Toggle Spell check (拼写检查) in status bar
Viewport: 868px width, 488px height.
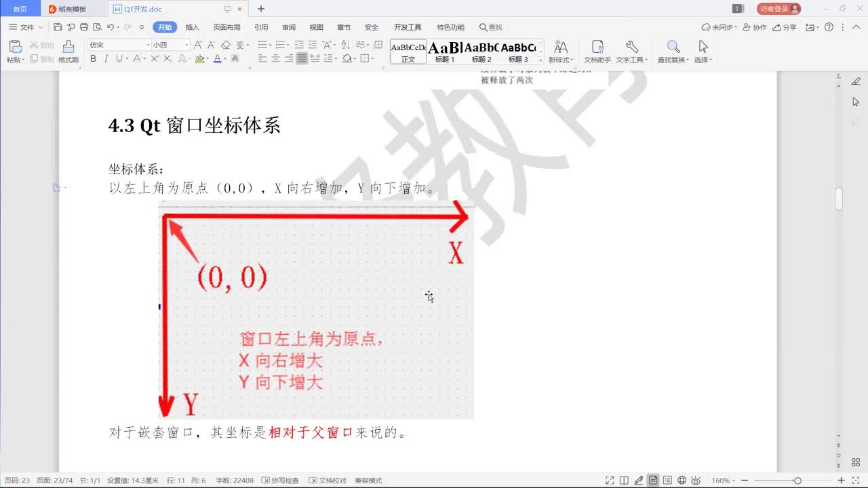[x=280, y=481]
